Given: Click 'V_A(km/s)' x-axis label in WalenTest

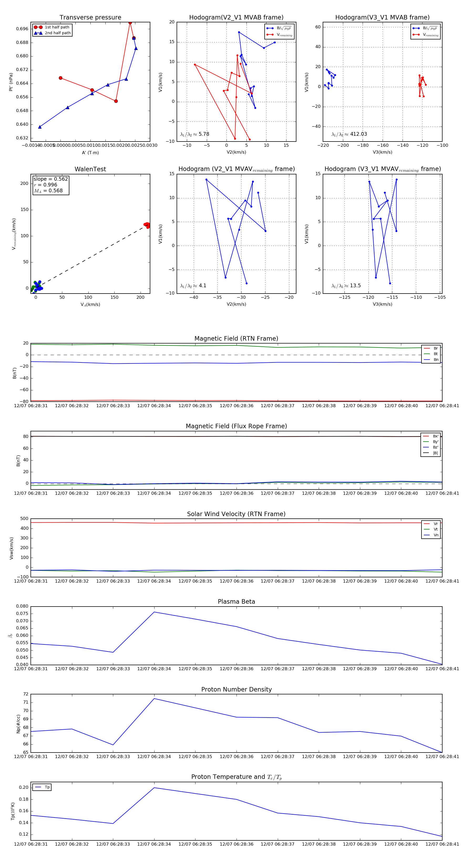Looking at the screenshot, I should (90, 305).
